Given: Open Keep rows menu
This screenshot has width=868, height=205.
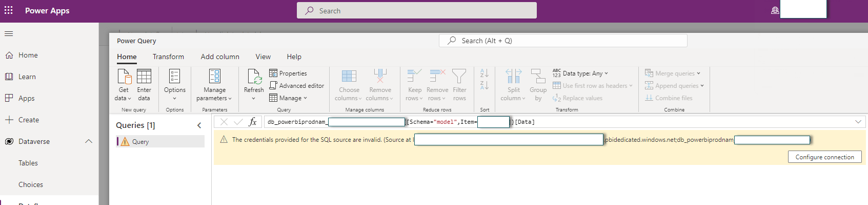Looking at the screenshot, I should click(414, 85).
